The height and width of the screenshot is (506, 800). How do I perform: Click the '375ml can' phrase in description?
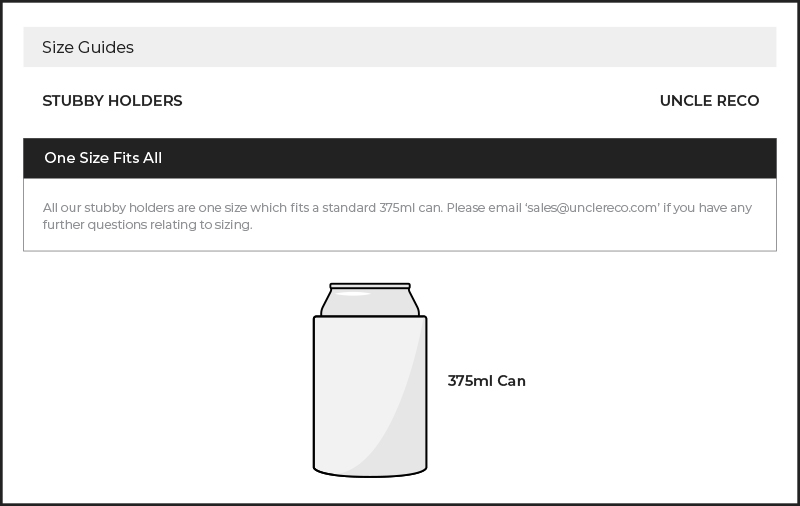(411, 208)
